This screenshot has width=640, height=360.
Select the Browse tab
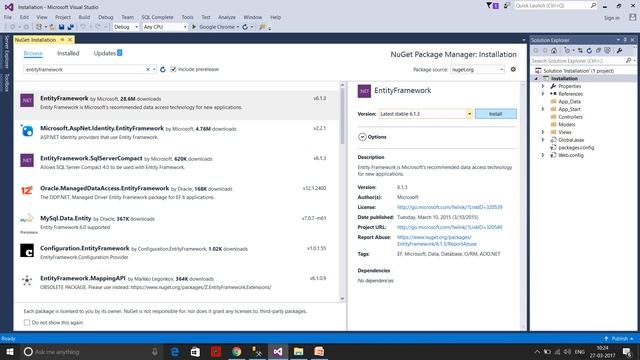33,53
